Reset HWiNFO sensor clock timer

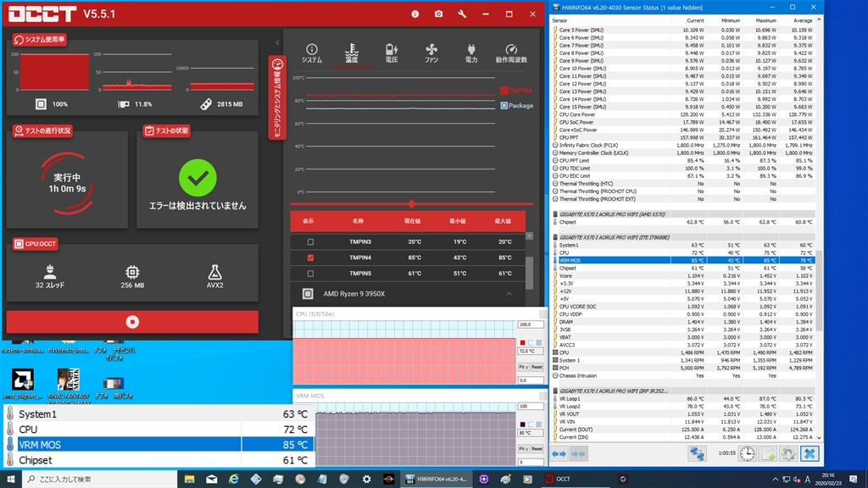[x=746, y=454]
